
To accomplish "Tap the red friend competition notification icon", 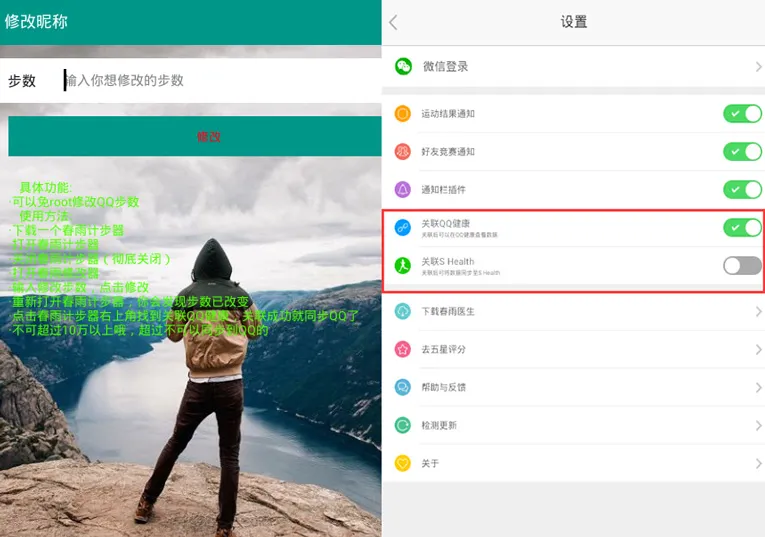I will click(403, 152).
